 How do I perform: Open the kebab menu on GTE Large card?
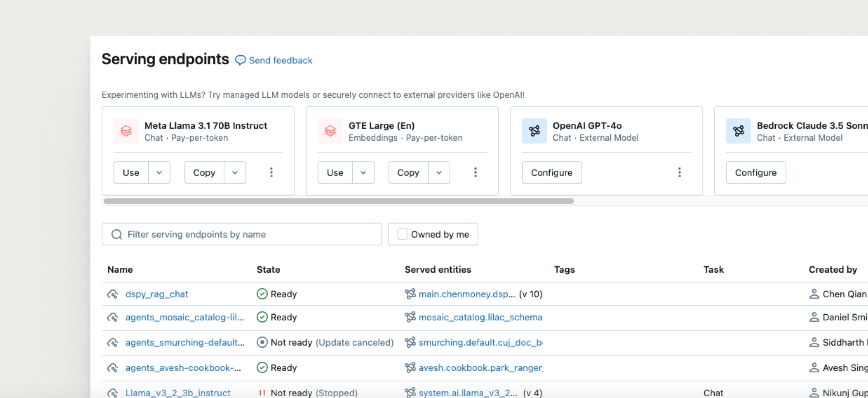click(475, 172)
